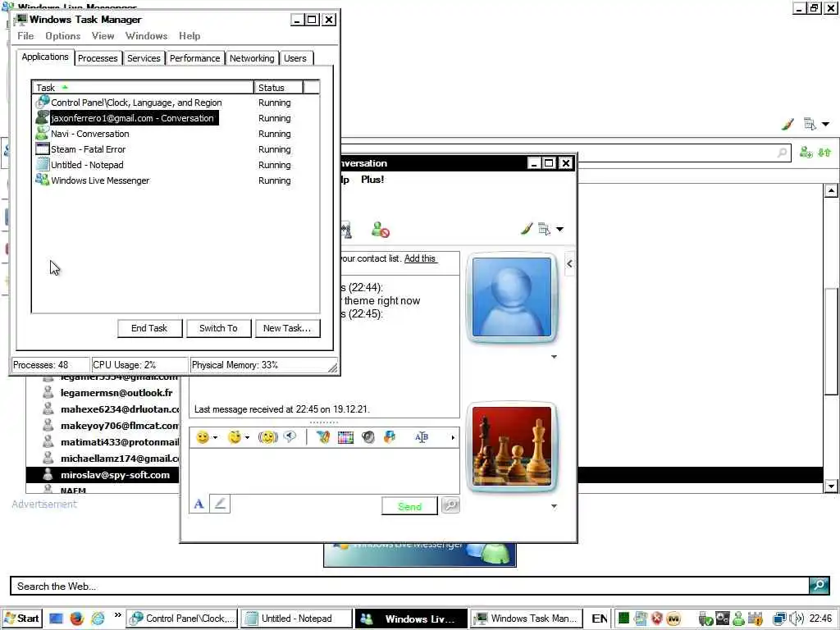Viewport: 840px width, 630px height.
Task: Block this contact with the red-circle person icon
Action: (x=381, y=230)
